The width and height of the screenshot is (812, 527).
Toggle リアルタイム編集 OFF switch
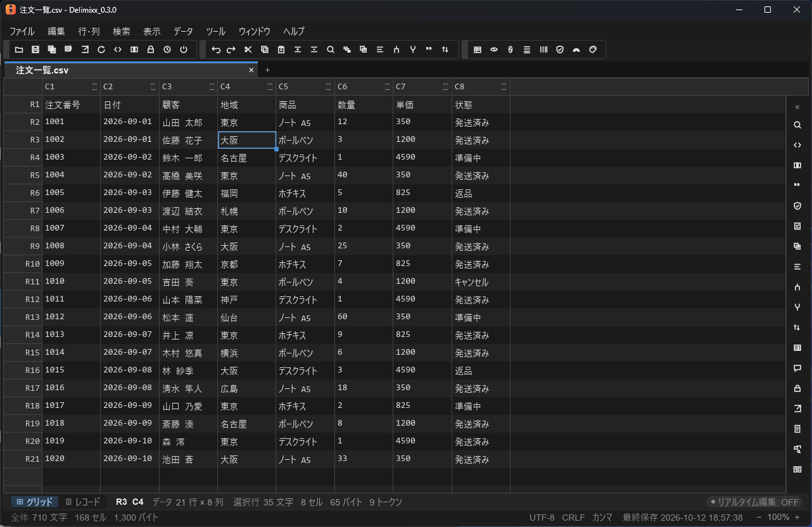(x=754, y=502)
